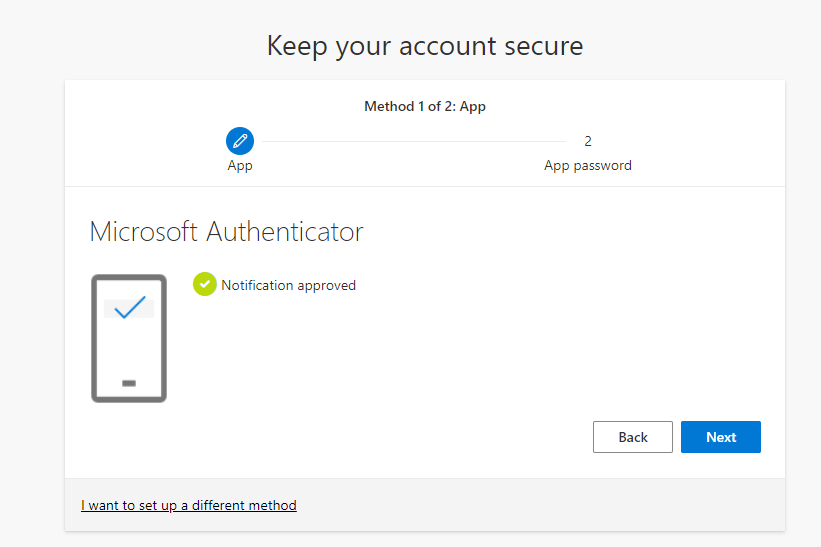The image size is (821, 547).
Task: Click the Notification approved status text
Action: [289, 285]
